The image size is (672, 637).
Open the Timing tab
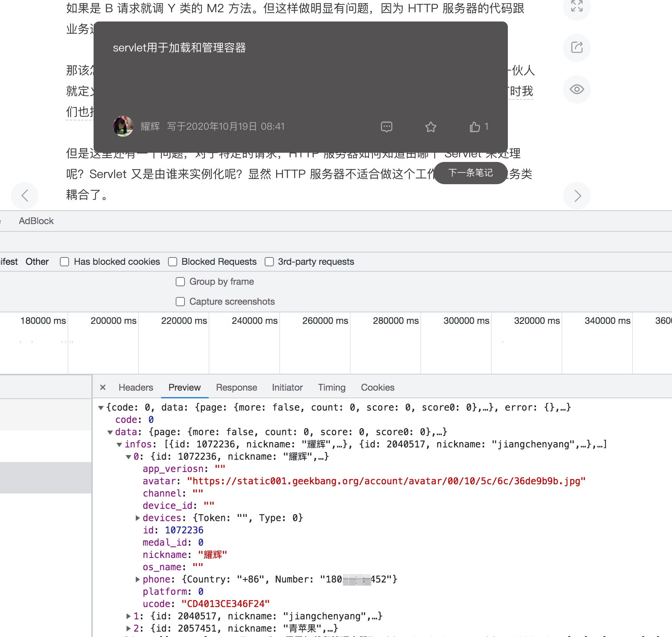(x=331, y=387)
